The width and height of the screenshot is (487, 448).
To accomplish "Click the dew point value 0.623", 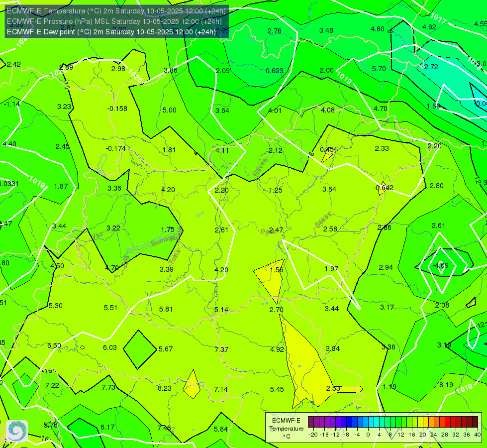I will 275,71.
